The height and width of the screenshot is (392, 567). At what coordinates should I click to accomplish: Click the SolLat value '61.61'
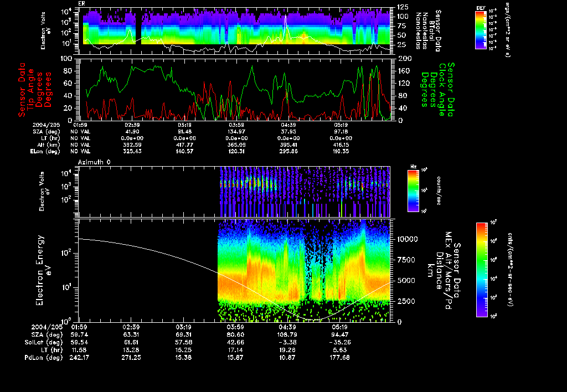click(x=132, y=343)
